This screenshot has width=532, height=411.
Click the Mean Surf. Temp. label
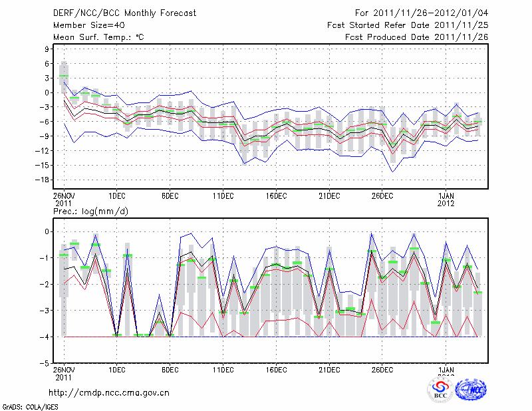click(98, 37)
